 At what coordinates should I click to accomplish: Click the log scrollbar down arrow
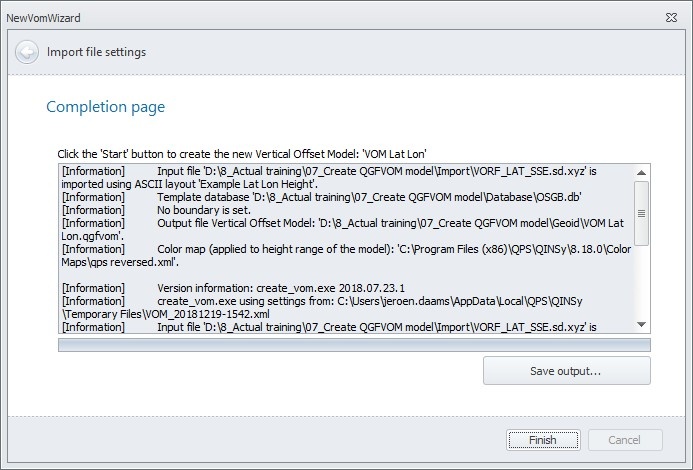click(x=641, y=324)
